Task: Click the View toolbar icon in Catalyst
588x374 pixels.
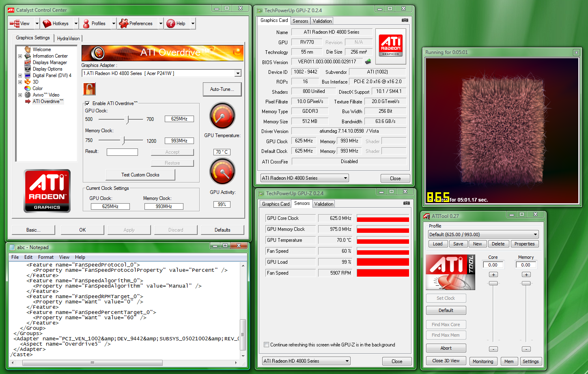Action: click(15, 24)
